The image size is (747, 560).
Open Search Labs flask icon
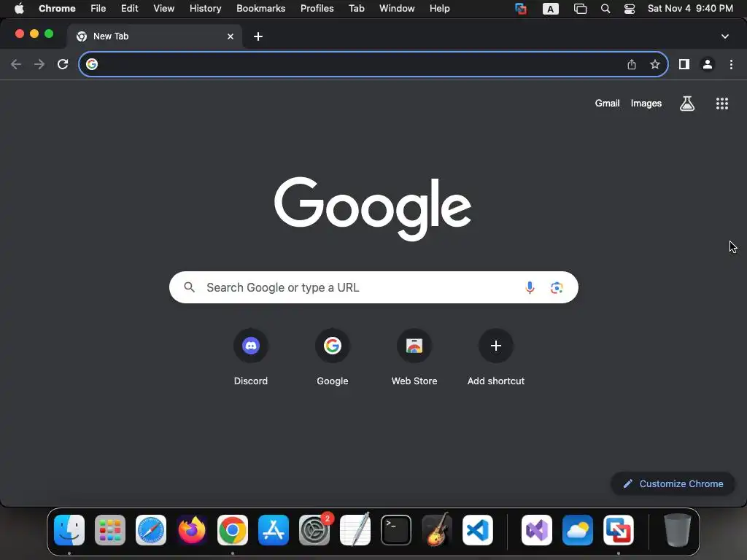(687, 104)
